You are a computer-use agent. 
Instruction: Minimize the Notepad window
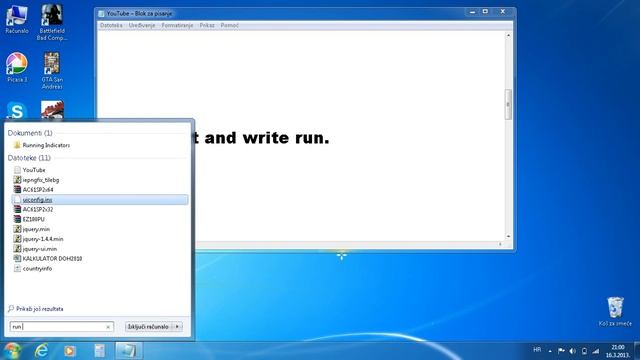pos(472,12)
